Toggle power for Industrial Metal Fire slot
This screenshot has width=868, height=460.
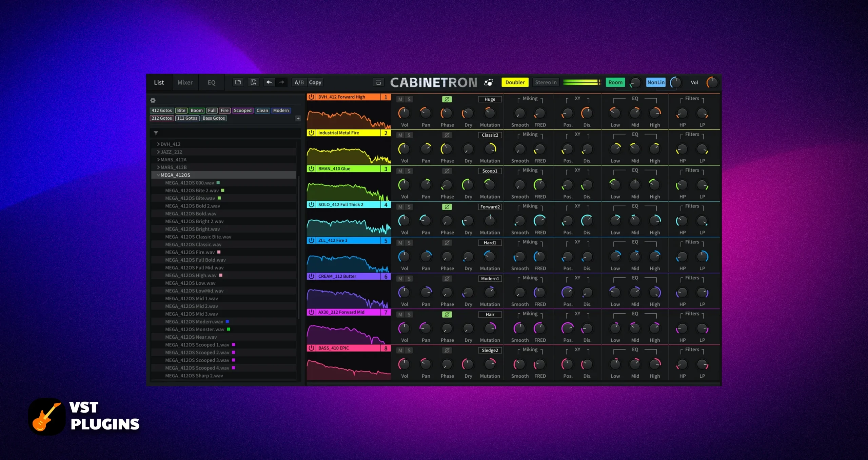point(311,133)
